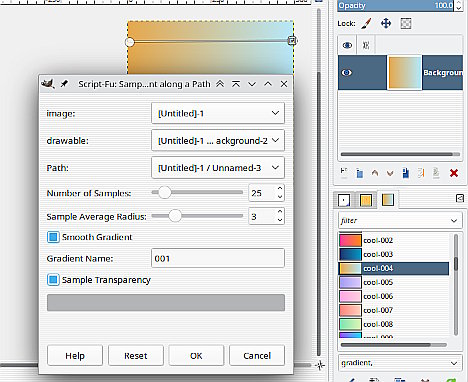
Task: Toggle the Smooth Gradient checkbox
Action: tap(53, 237)
